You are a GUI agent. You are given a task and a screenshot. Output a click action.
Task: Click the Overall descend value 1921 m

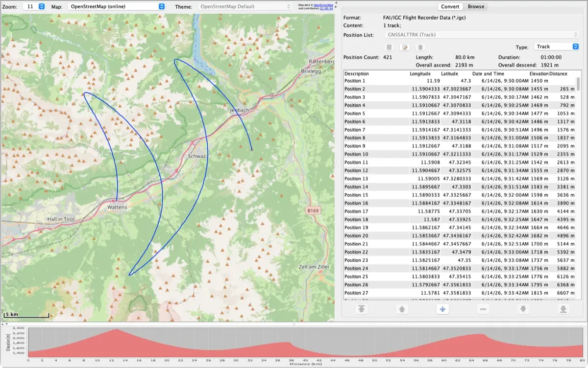pyautogui.click(x=551, y=65)
